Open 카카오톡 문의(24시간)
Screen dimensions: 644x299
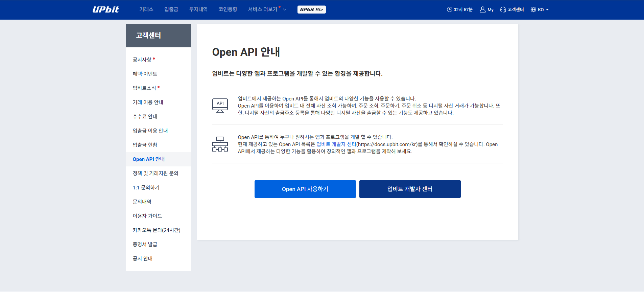(x=156, y=230)
